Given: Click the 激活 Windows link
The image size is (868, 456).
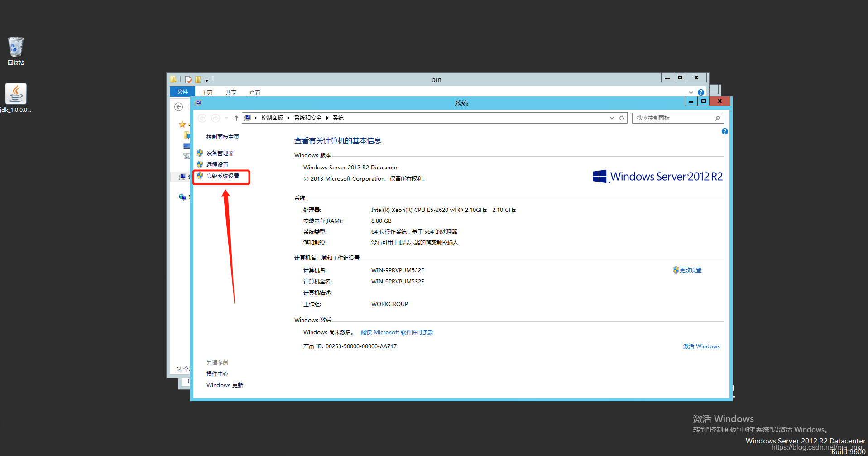Looking at the screenshot, I should 701,346.
